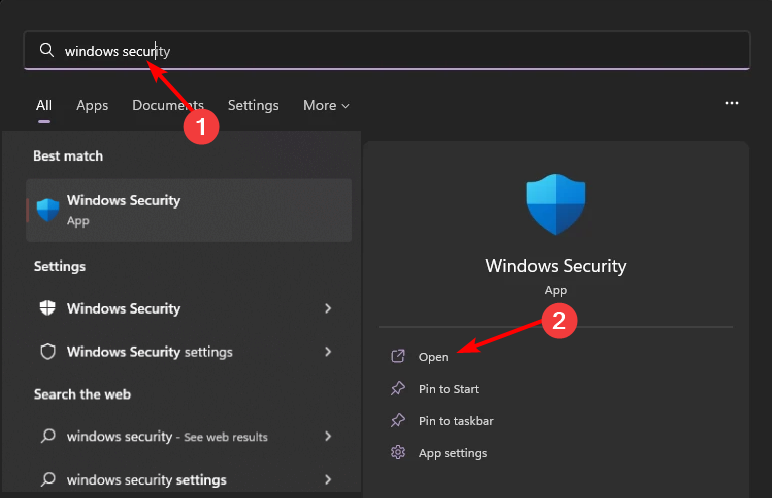Viewport: 772px width, 498px height.
Task: Expand the Windows Security settings result chevron
Action: point(328,352)
